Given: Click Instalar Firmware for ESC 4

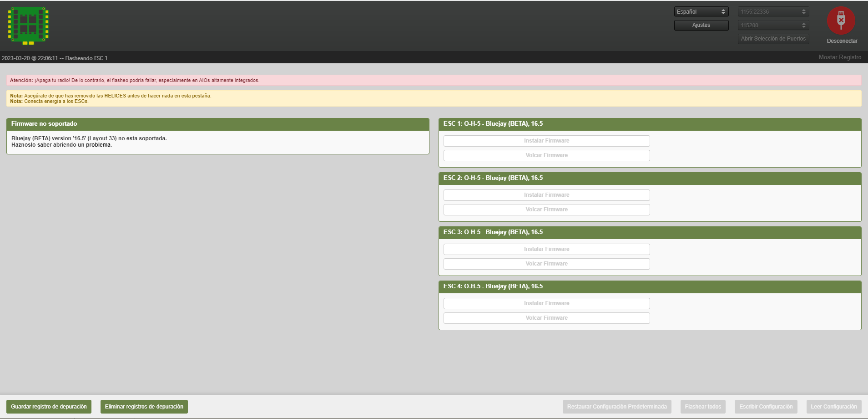Looking at the screenshot, I should coord(546,303).
